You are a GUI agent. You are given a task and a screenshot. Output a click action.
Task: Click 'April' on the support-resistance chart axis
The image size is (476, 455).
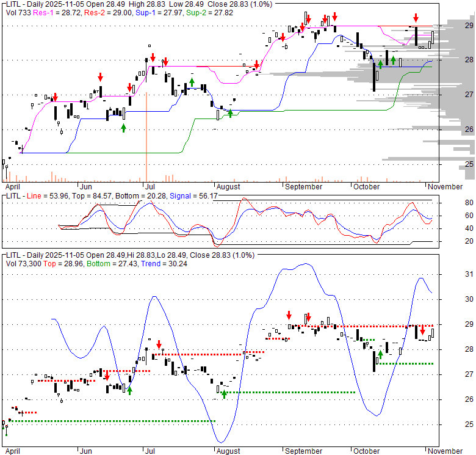(13, 186)
